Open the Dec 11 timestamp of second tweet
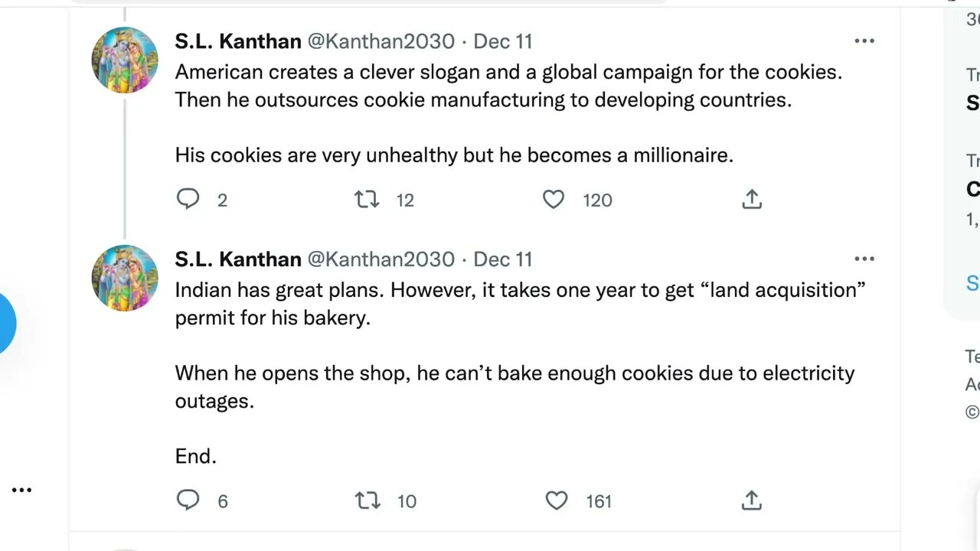The width and height of the screenshot is (980, 551). [x=503, y=259]
